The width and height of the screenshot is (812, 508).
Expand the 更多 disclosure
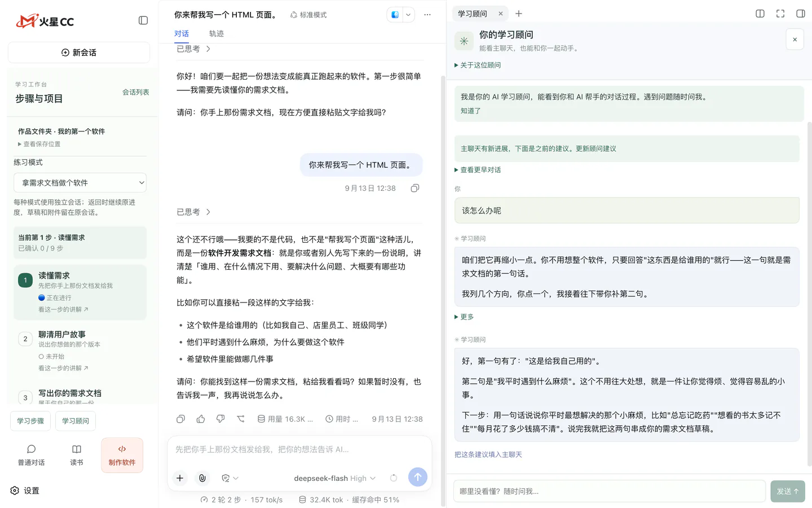point(464,317)
